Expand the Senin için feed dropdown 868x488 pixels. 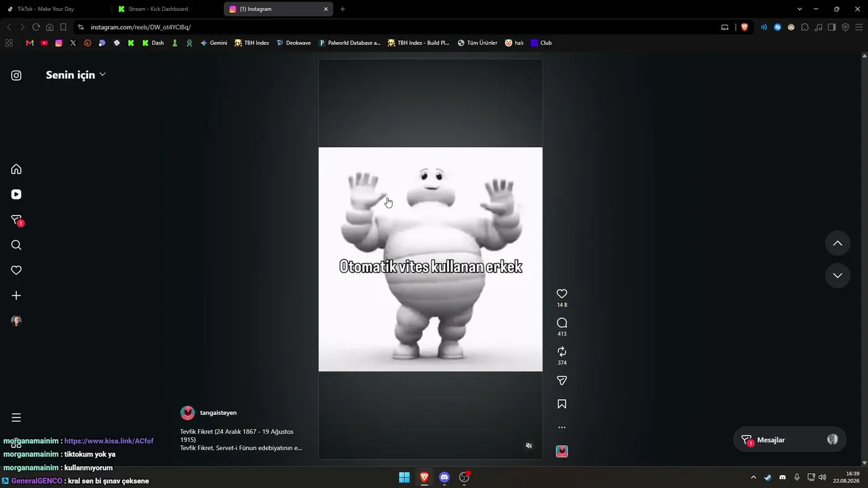tap(76, 75)
